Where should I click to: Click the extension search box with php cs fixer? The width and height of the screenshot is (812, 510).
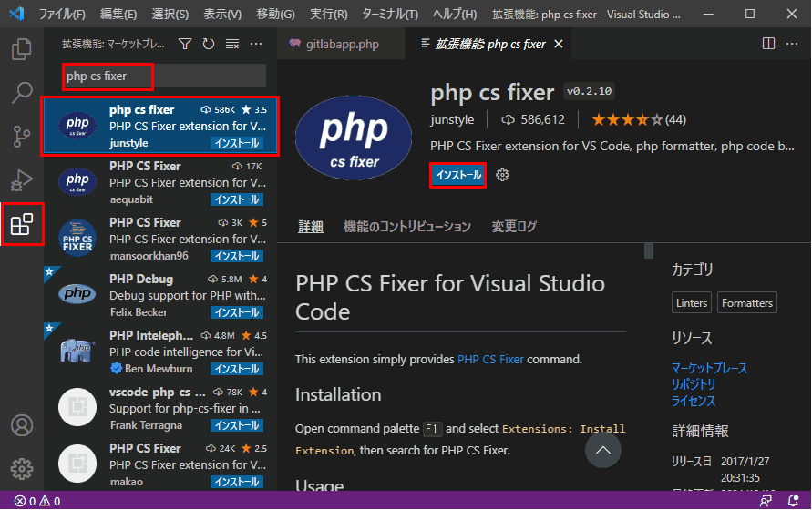coord(164,76)
